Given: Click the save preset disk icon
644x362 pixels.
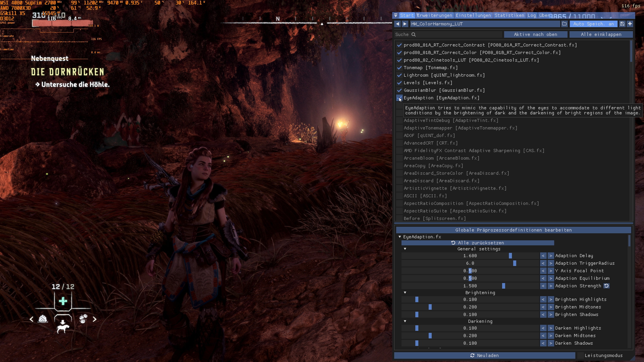Looking at the screenshot, I should click(x=622, y=24).
